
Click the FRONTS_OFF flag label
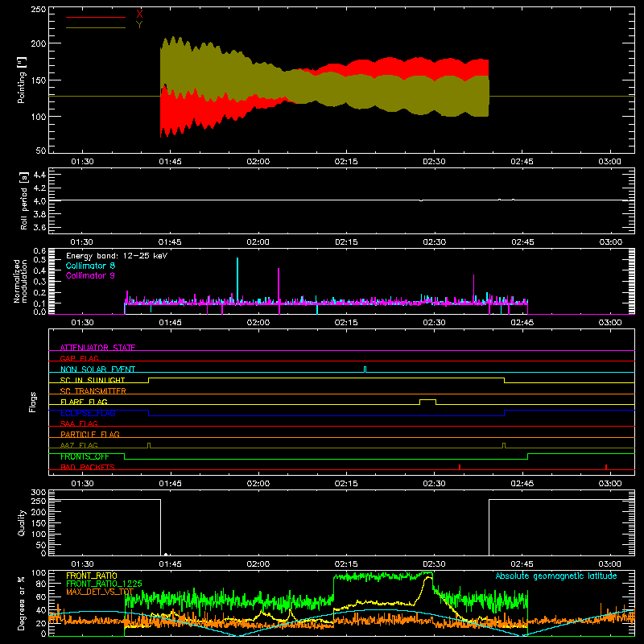pyautogui.click(x=85, y=456)
